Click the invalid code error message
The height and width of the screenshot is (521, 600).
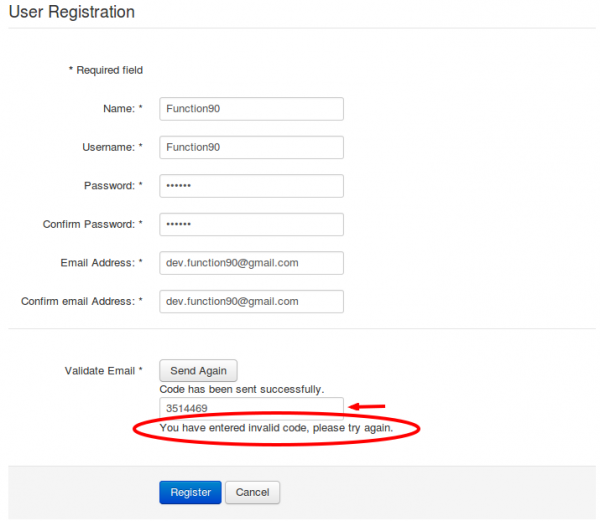[x=276, y=428]
